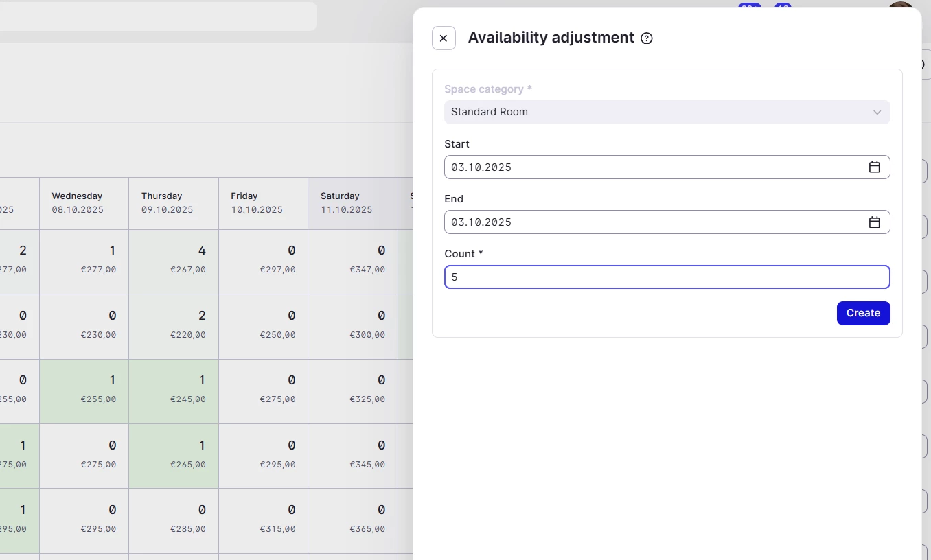Click the Thursday cell priced €267,00
931x560 pixels.
pyautogui.click(x=173, y=261)
